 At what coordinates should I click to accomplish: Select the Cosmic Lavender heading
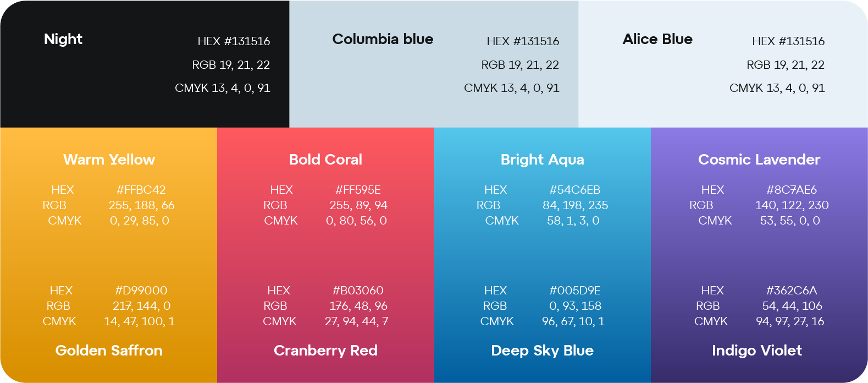(759, 160)
